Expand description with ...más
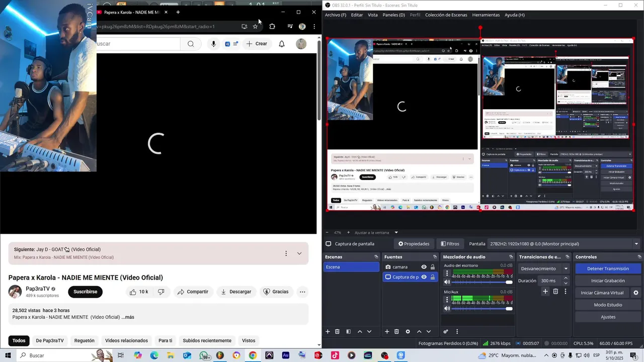The width and height of the screenshot is (644, 362). (x=128, y=317)
